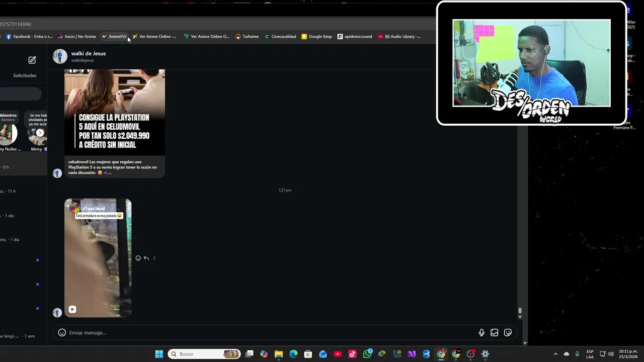Image resolution: width=644 pixels, height=362 pixels.
Task: Open the epidemicsound bookmark
Action: [355, 36]
